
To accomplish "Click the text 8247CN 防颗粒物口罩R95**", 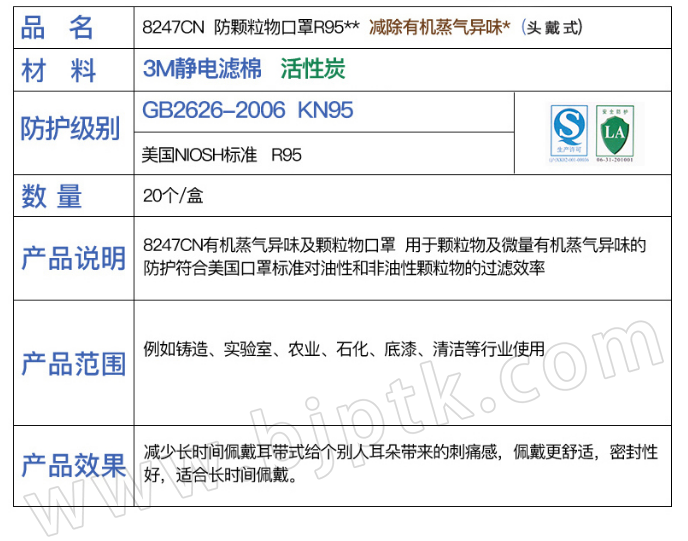I will pos(251,27).
